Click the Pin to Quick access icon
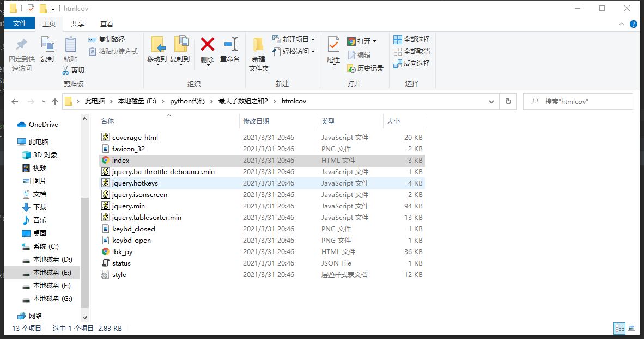Viewport: 644px width, 339px height. pos(21,44)
